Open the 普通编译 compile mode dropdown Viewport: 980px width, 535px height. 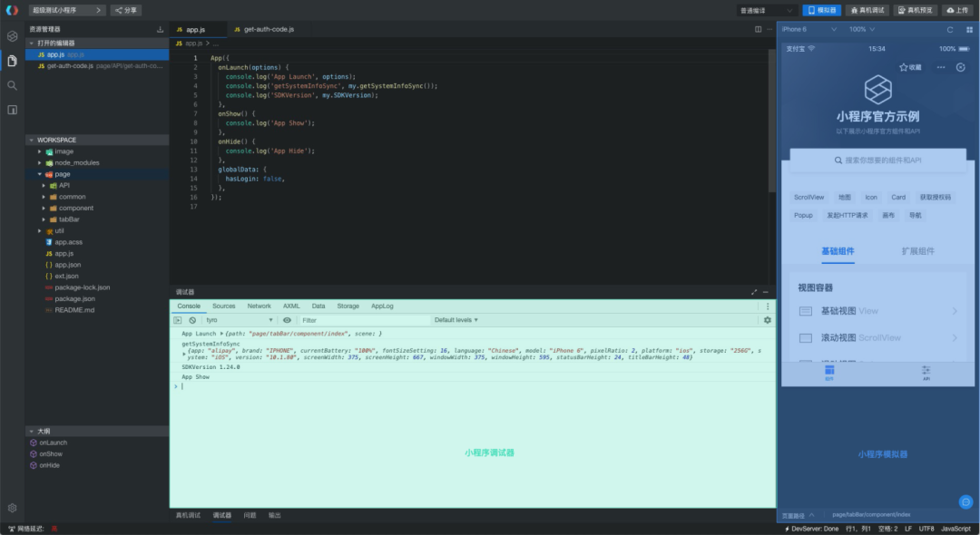click(x=766, y=10)
